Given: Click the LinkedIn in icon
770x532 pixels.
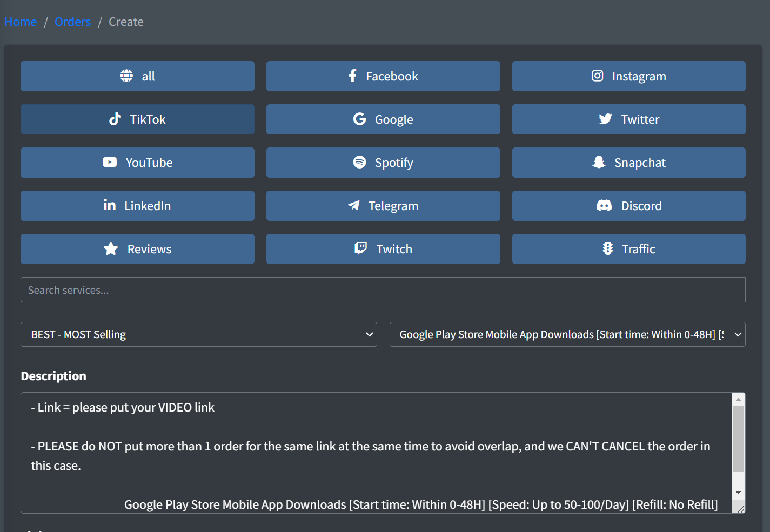Looking at the screenshot, I should pyautogui.click(x=110, y=205).
